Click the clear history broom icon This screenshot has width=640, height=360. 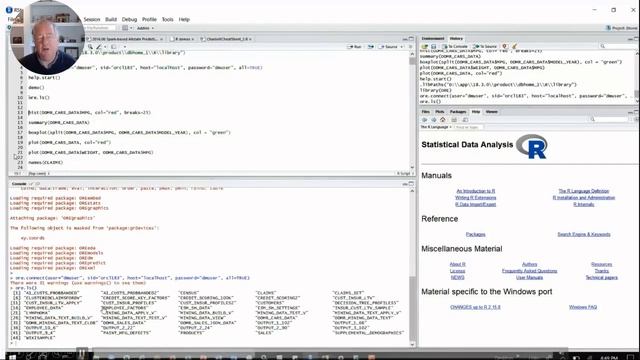[514, 47]
